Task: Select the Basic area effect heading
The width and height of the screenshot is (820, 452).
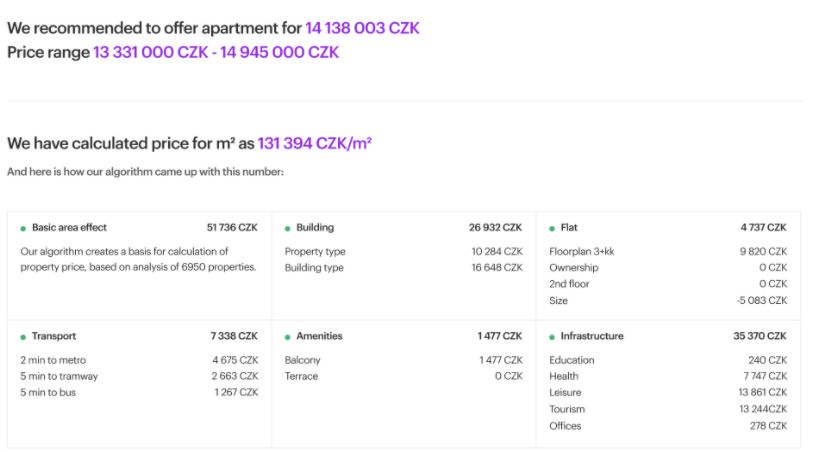Action: [x=69, y=228]
